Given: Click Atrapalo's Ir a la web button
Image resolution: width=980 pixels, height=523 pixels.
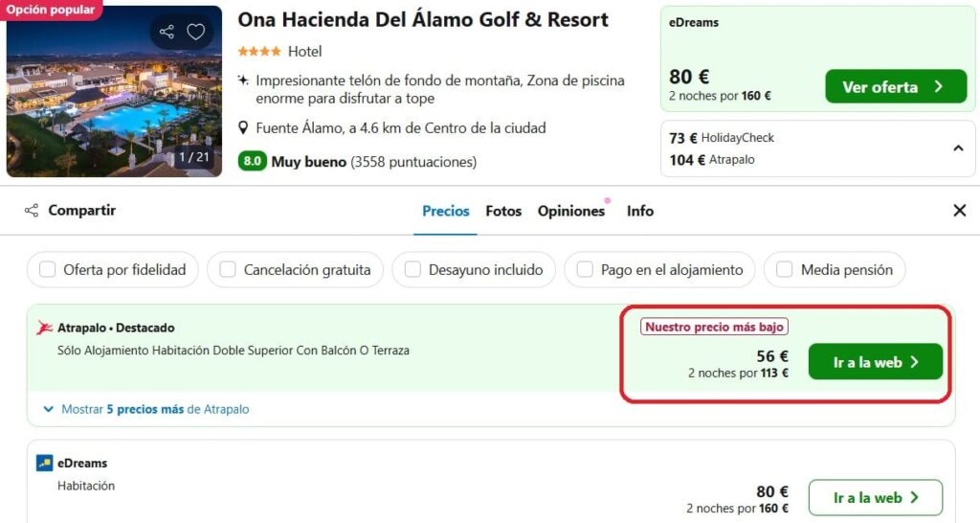Looking at the screenshot, I should pyautogui.click(x=875, y=361).
